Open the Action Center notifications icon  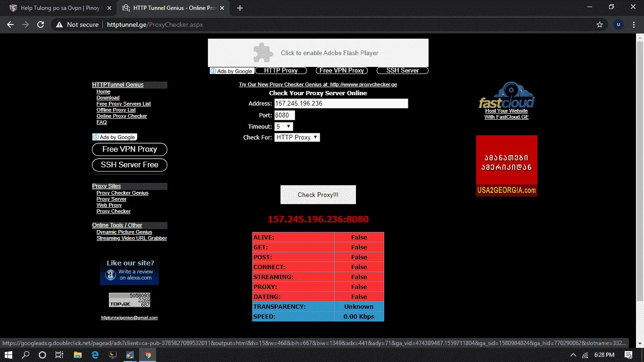[628, 355]
